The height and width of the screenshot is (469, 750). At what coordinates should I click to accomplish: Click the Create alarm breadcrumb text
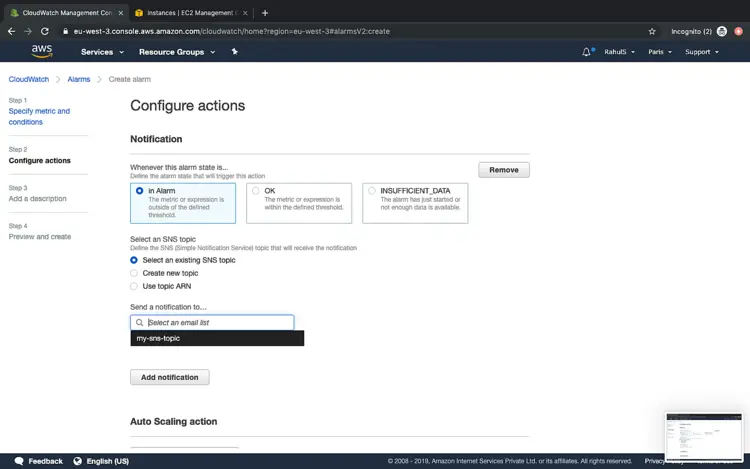[130, 79]
